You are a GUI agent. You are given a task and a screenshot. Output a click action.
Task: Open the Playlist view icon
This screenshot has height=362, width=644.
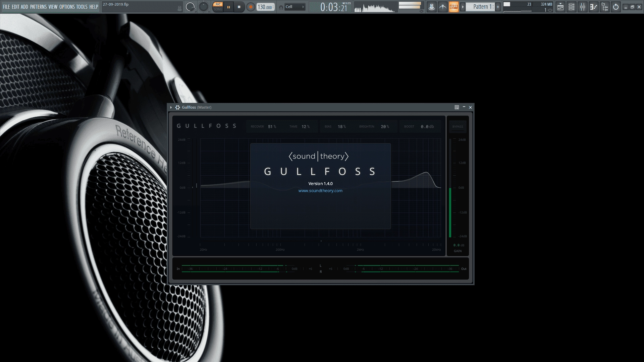[x=560, y=7]
